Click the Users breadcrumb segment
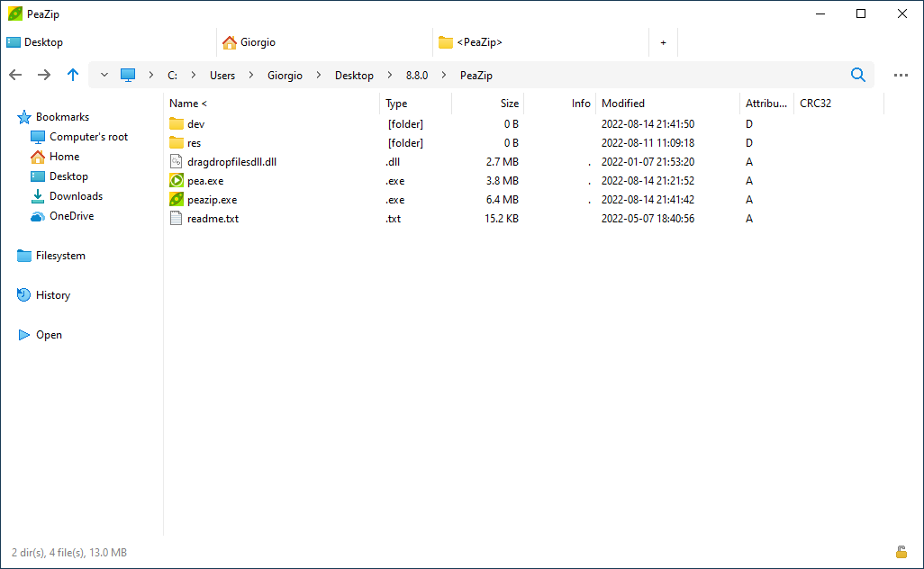The image size is (924, 569). [x=222, y=76]
